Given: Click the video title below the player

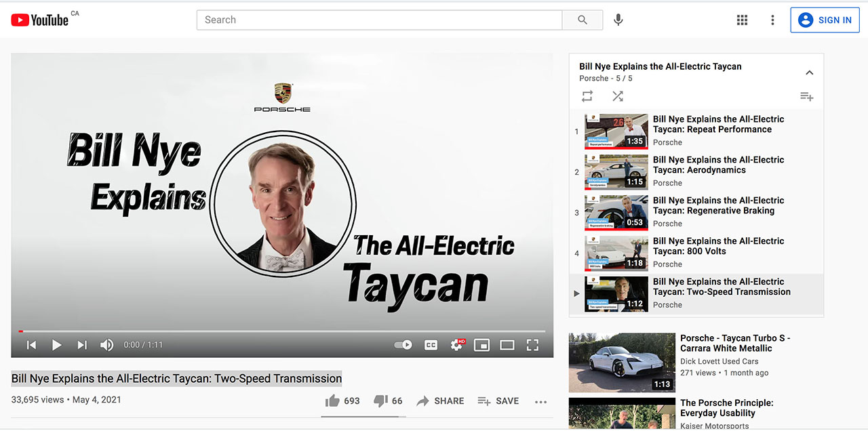Looking at the screenshot, I should click(x=177, y=379).
